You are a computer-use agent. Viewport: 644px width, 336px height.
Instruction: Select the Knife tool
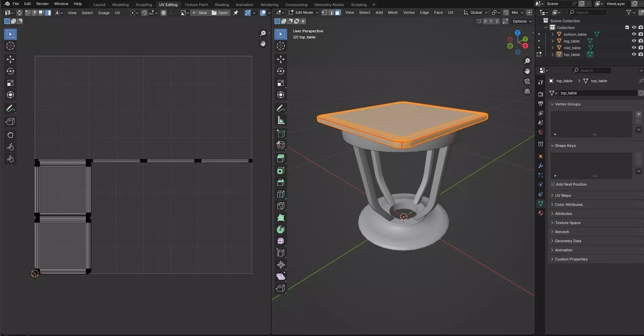[281, 206]
